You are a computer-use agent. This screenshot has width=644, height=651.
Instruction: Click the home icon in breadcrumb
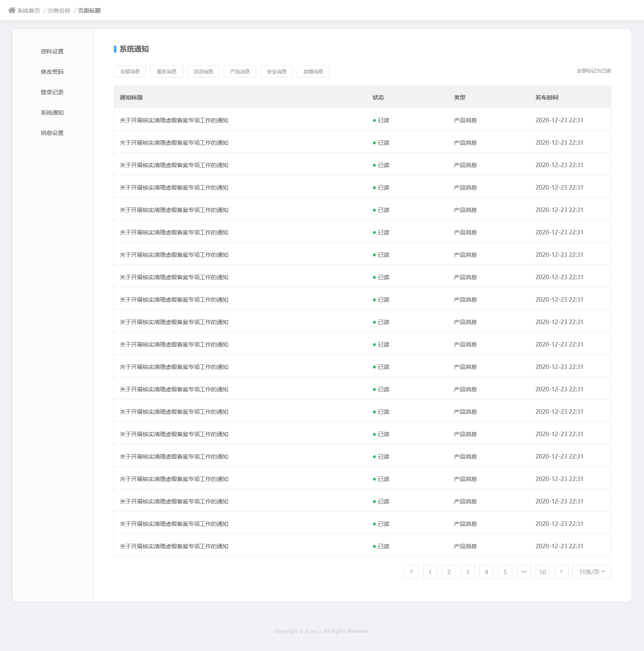point(12,10)
